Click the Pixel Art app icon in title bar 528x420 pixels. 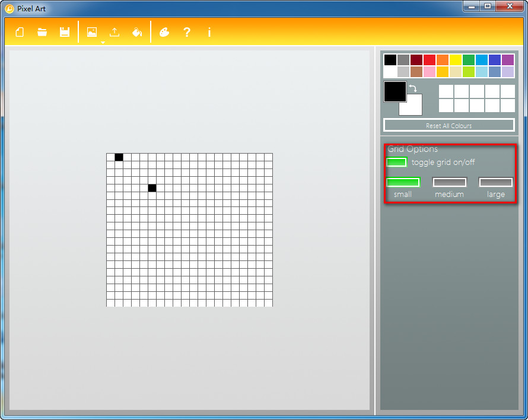click(x=9, y=9)
